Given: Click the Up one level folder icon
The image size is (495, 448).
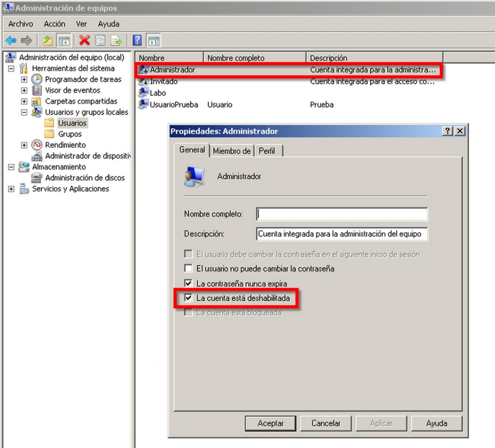Looking at the screenshot, I should click(x=47, y=40).
